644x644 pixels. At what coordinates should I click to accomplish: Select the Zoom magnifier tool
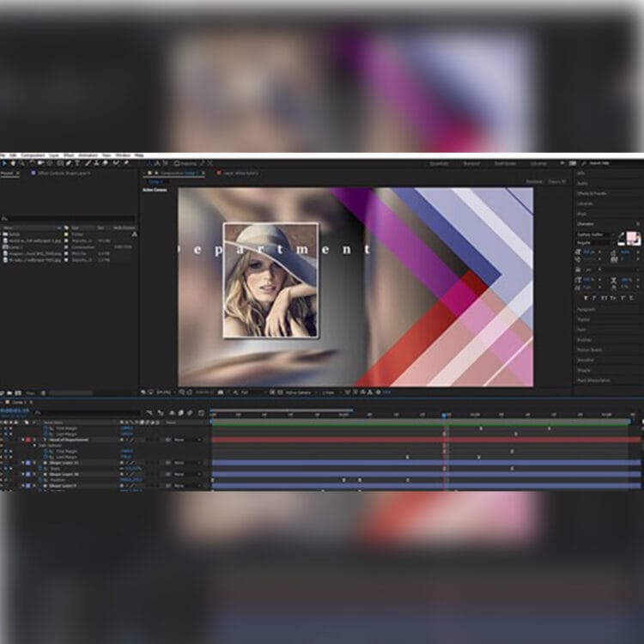click(21, 163)
